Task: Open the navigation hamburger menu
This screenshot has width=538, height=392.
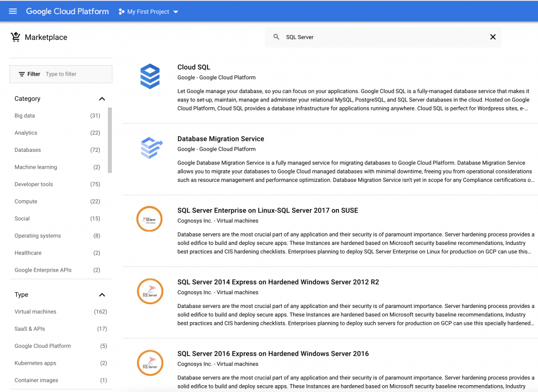Action: (13, 11)
